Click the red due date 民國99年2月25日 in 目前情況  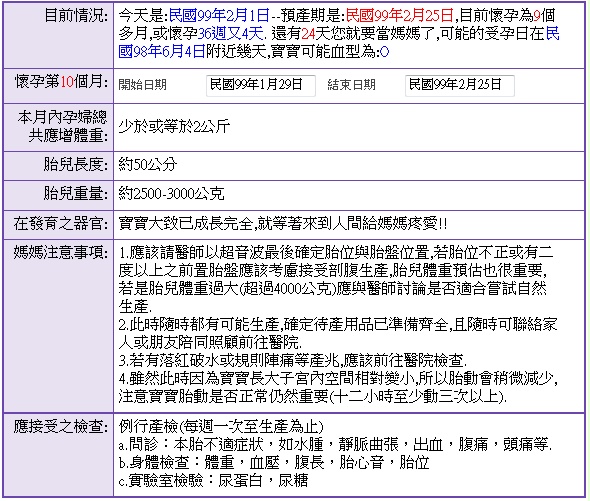pos(400,16)
